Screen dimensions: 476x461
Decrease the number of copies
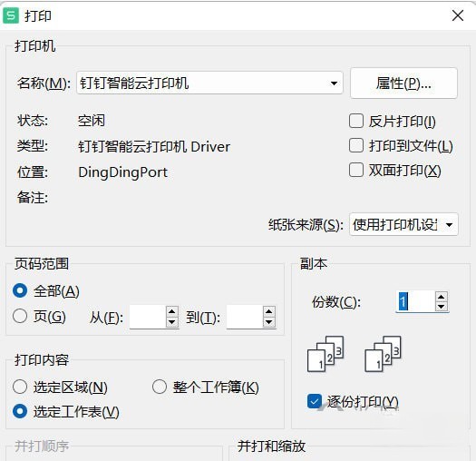441,307
